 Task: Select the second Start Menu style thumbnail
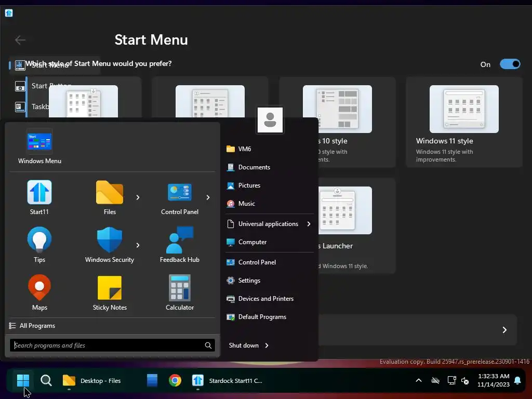(x=210, y=101)
